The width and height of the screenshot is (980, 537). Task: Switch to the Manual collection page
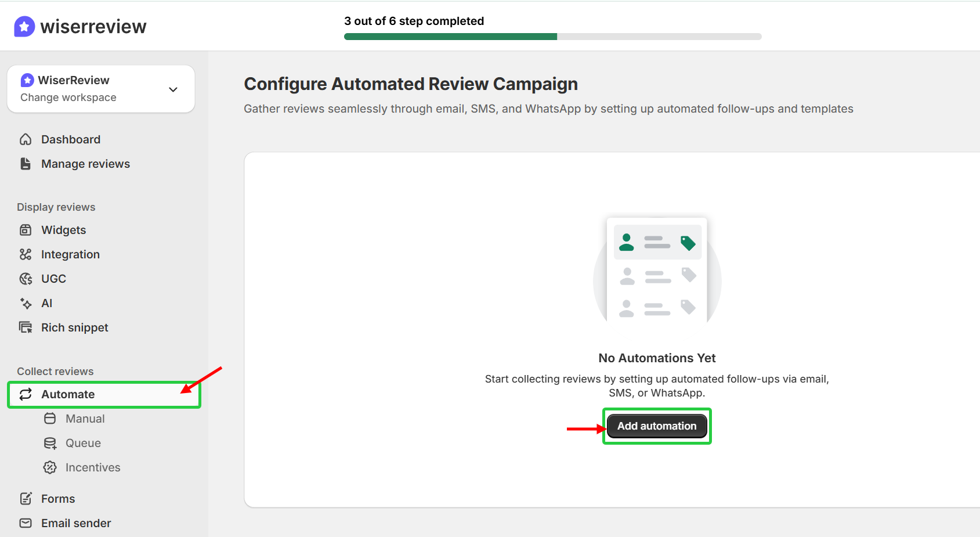[86, 418]
